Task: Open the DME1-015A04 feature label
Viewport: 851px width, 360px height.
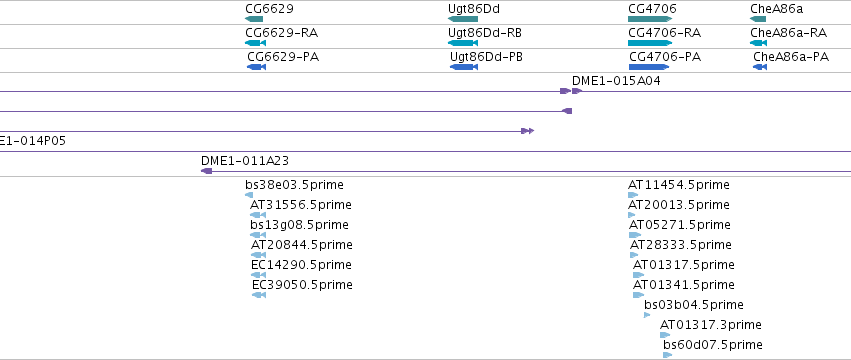Action: (616, 81)
